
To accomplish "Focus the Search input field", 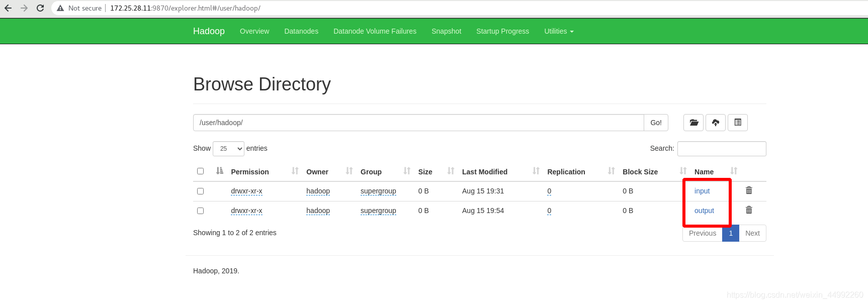I will point(722,149).
